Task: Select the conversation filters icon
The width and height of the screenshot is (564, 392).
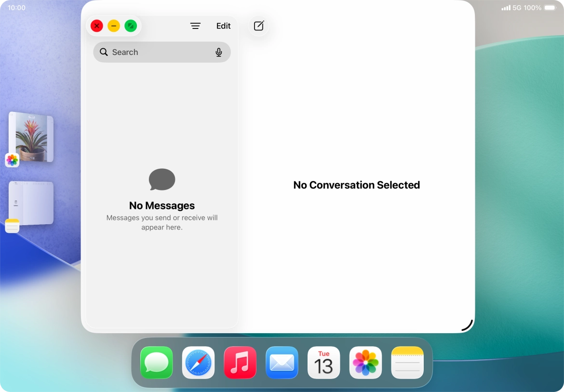Action: pos(196,26)
